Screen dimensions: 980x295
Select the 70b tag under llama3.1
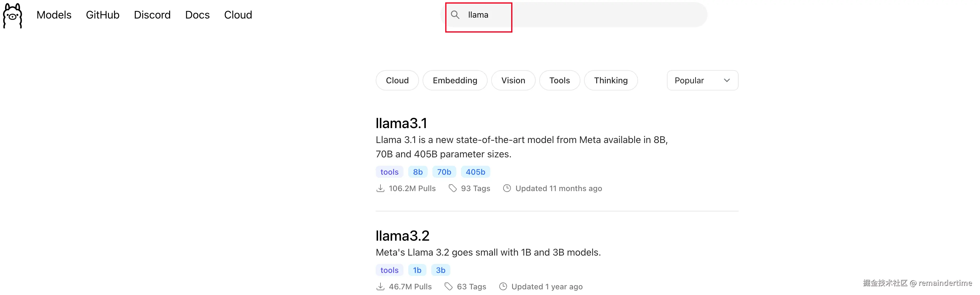444,172
